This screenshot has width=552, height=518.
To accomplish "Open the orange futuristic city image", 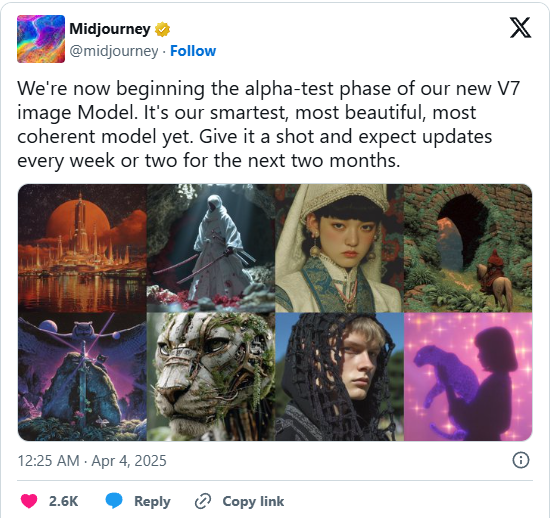I will [x=82, y=248].
